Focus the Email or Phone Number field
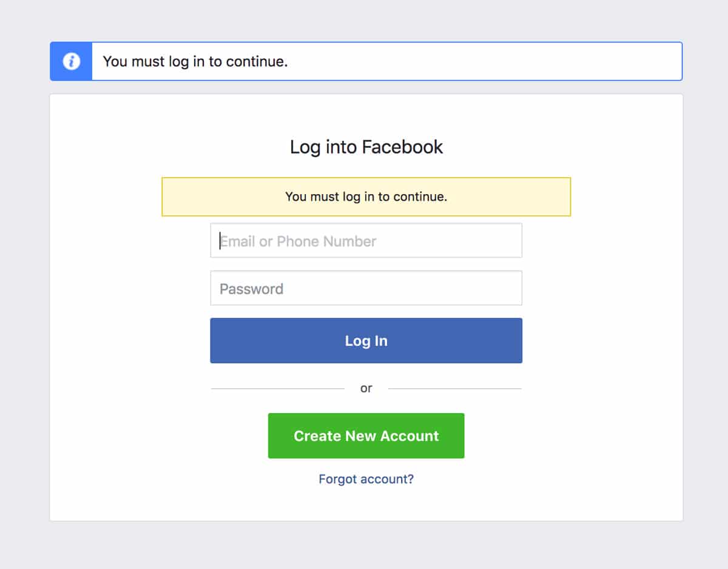 [366, 241]
